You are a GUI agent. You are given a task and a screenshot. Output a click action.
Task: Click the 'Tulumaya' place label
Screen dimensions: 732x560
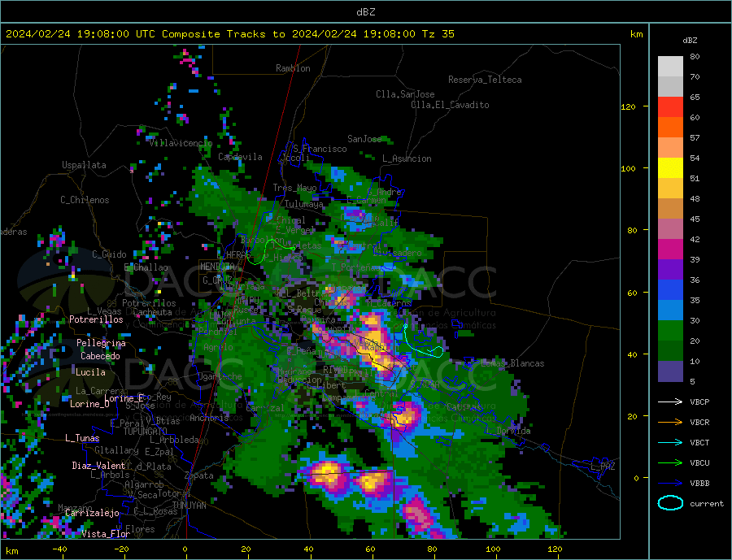coord(303,204)
